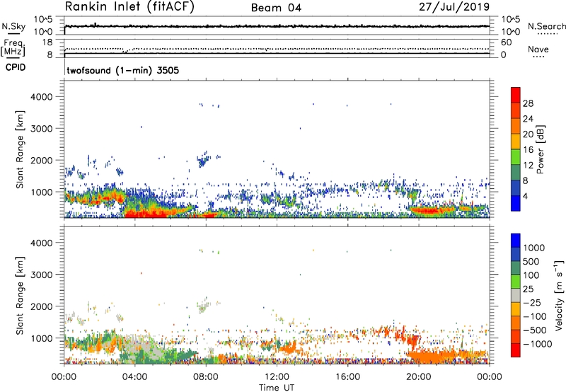Click the "08:00" time tick label

click(206, 377)
